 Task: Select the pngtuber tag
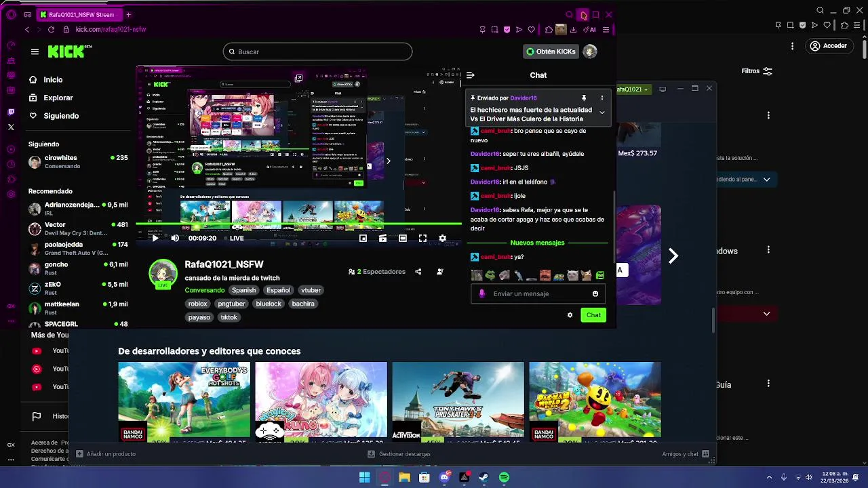point(231,304)
